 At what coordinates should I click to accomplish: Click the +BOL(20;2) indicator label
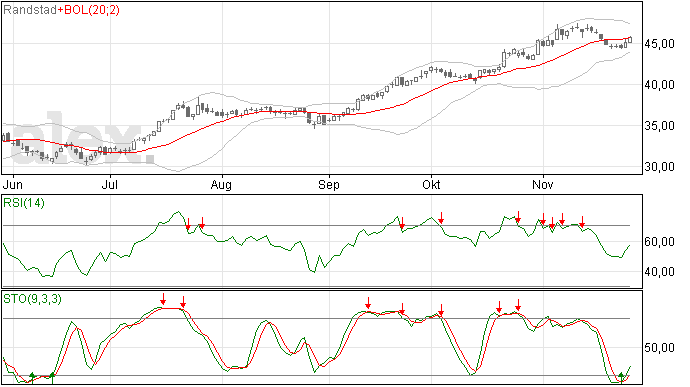pos(88,10)
